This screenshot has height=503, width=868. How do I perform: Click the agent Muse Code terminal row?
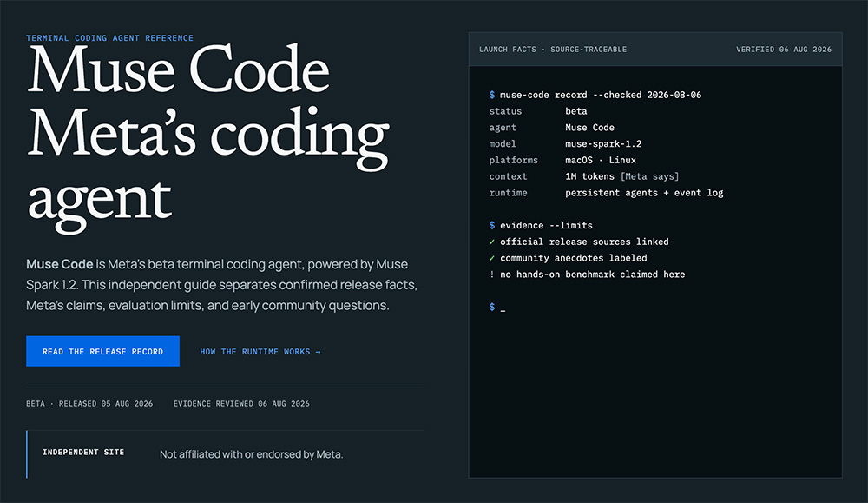551,128
